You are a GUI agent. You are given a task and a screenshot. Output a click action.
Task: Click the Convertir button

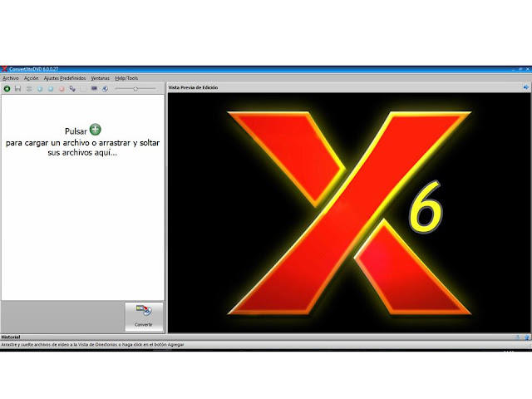[144, 317]
